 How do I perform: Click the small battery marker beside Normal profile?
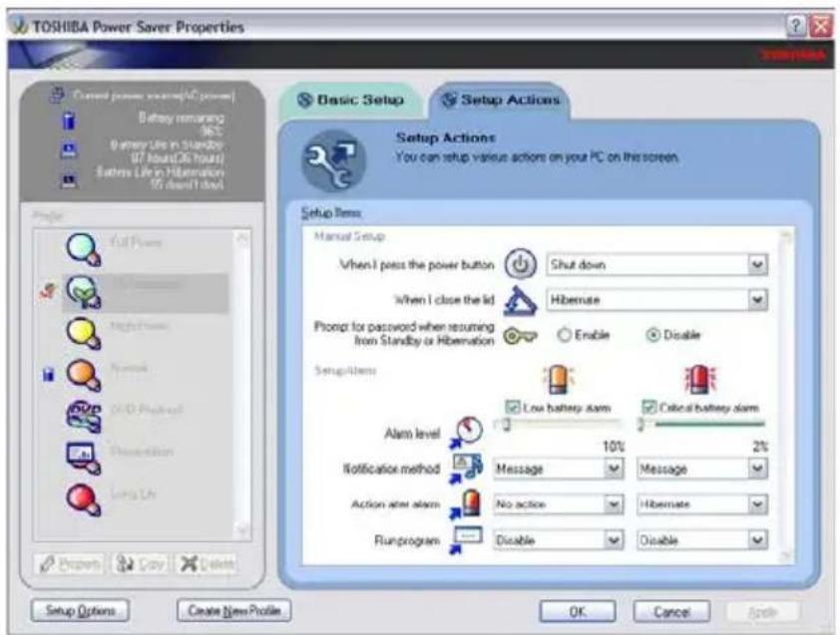[48, 374]
